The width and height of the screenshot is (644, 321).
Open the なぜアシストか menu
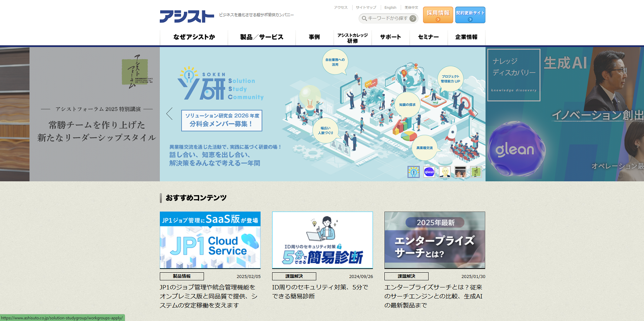coord(194,37)
